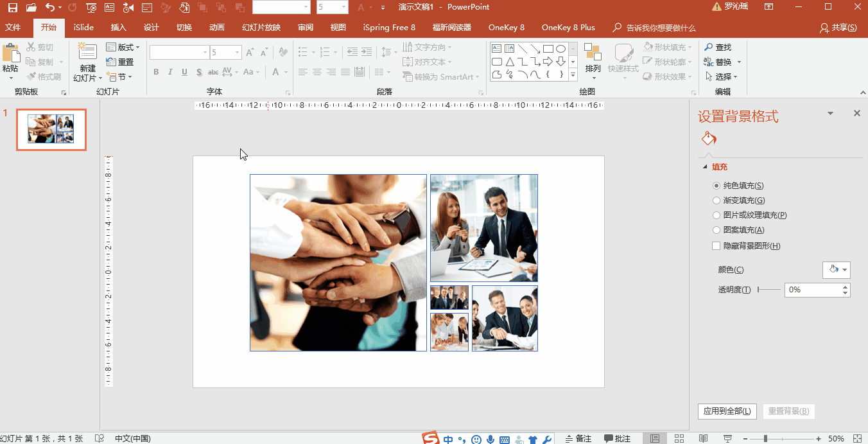Viewport: 868px width, 444px height.
Task: Select the fill bucket icon in format pane
Action: 708,139
